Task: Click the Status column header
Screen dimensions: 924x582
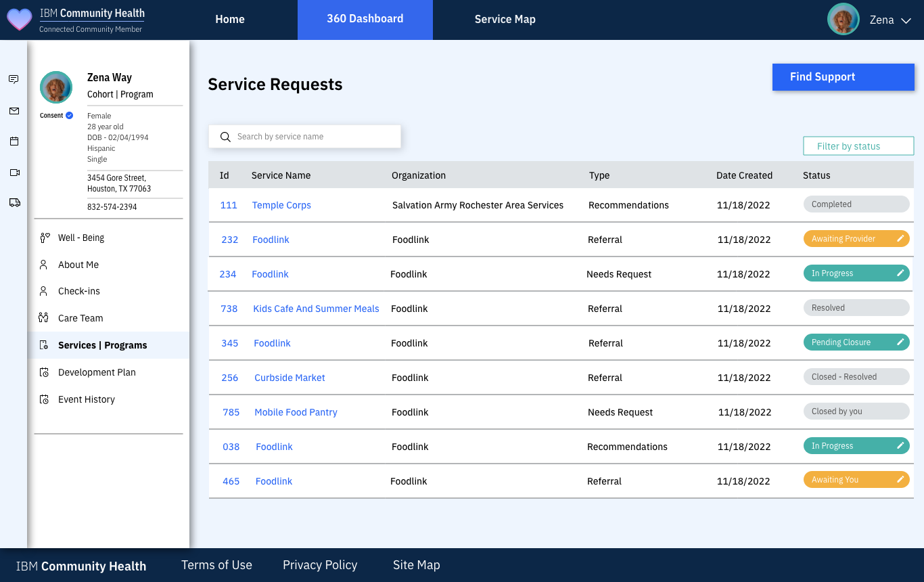Action: (x=816, y=175)
